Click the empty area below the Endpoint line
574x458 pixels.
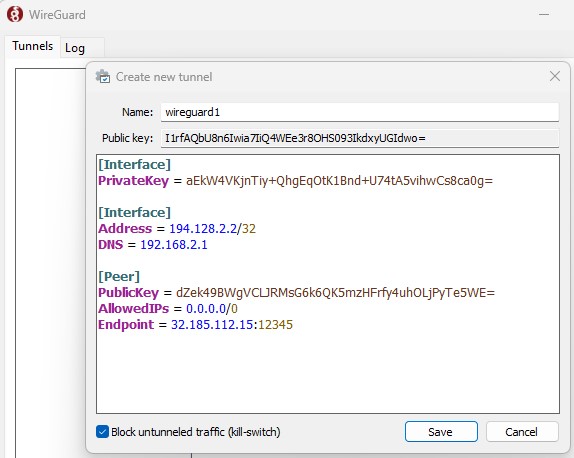[328, 372]
